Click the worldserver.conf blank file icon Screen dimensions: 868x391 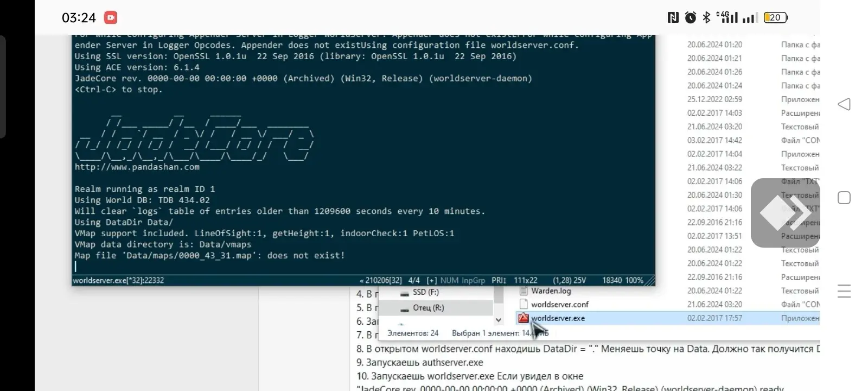[x=523, y=304]
